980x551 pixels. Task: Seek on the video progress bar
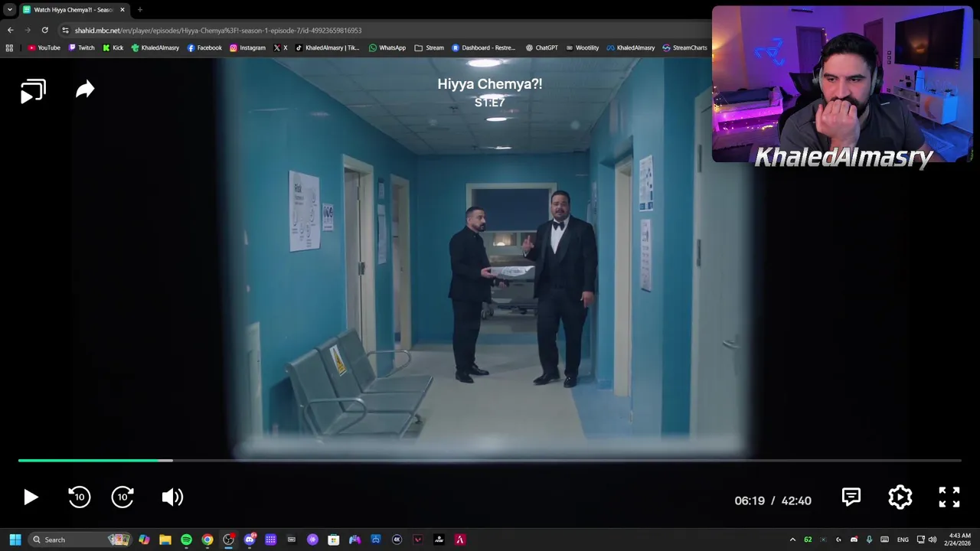coord(490,461)
